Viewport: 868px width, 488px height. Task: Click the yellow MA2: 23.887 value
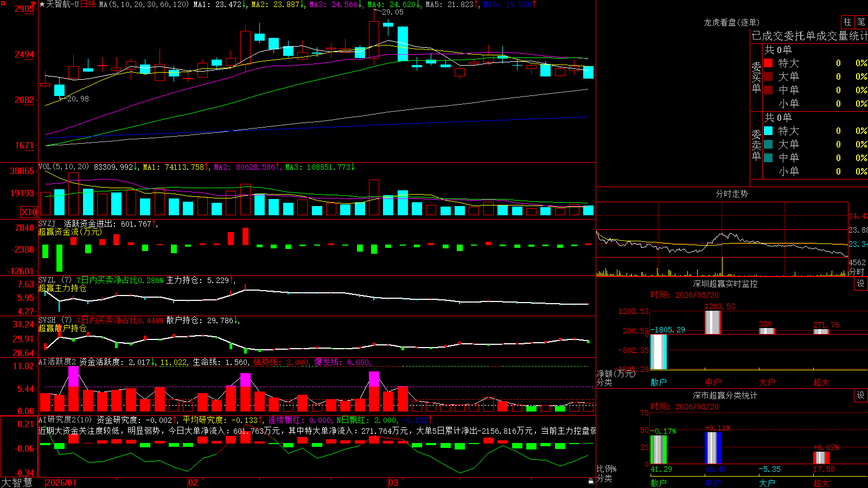point(277,4)
